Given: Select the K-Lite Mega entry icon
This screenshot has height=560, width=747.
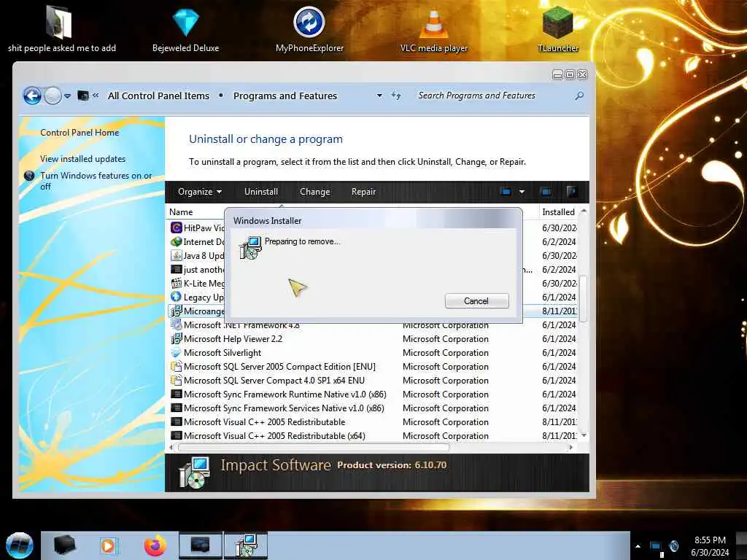Looking at the screenshot, I should click(x=176, y=284).
